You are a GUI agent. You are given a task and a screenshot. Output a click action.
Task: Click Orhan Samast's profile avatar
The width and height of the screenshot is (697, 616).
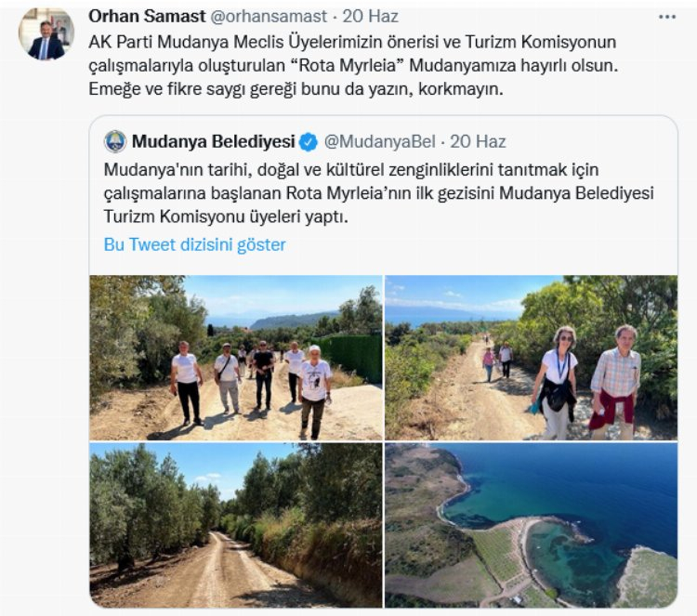46,34
